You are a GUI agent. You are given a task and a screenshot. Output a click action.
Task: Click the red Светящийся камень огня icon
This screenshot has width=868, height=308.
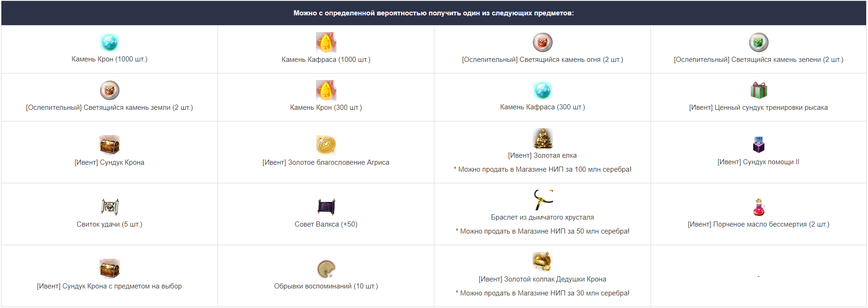click(x=542, y=42)
